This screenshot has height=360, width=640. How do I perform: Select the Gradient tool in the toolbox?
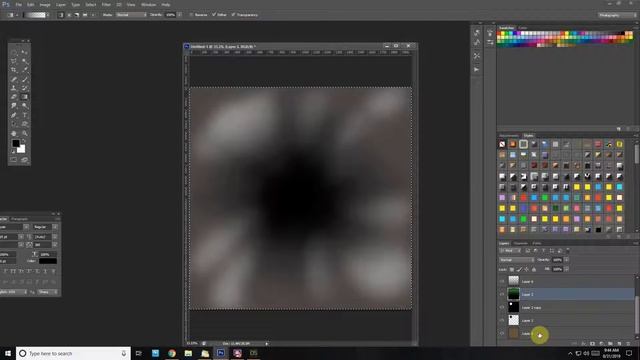24,97
